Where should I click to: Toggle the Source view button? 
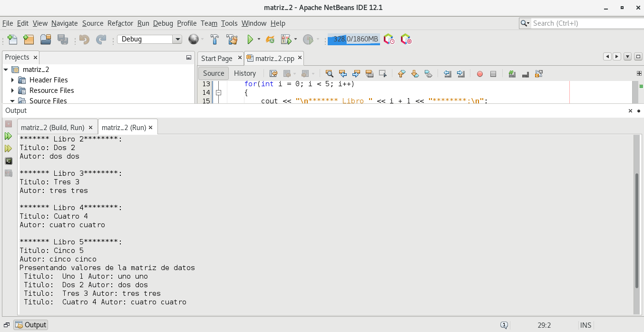click(x=214, y=73)
